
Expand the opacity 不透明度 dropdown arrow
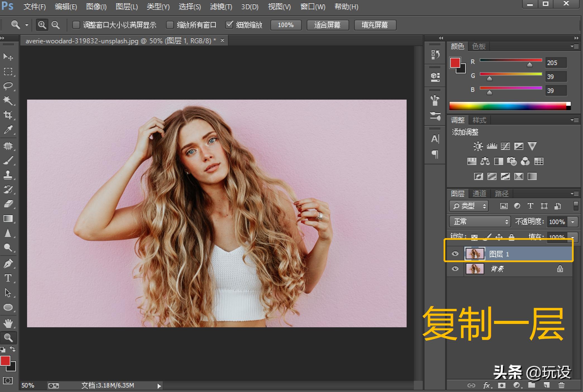[573, 222]
